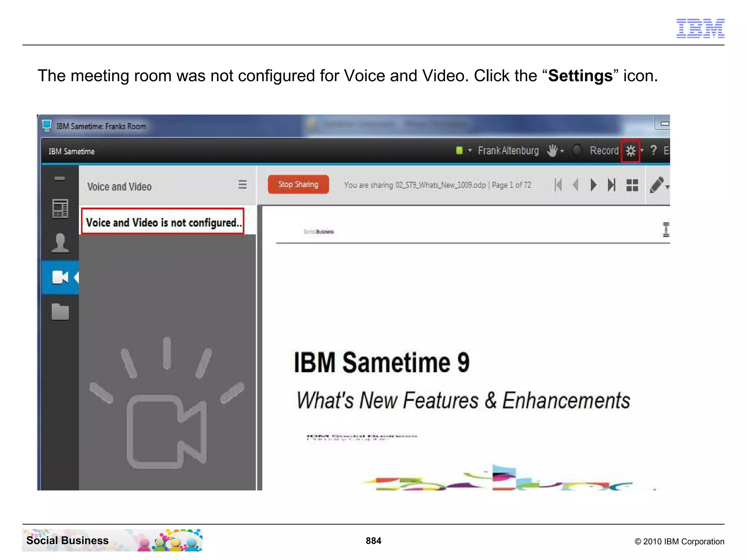The height and width of the screenshot is (560, 747).
Task: Click the IBM Sametime window title icon
Action: pos(47,126)
